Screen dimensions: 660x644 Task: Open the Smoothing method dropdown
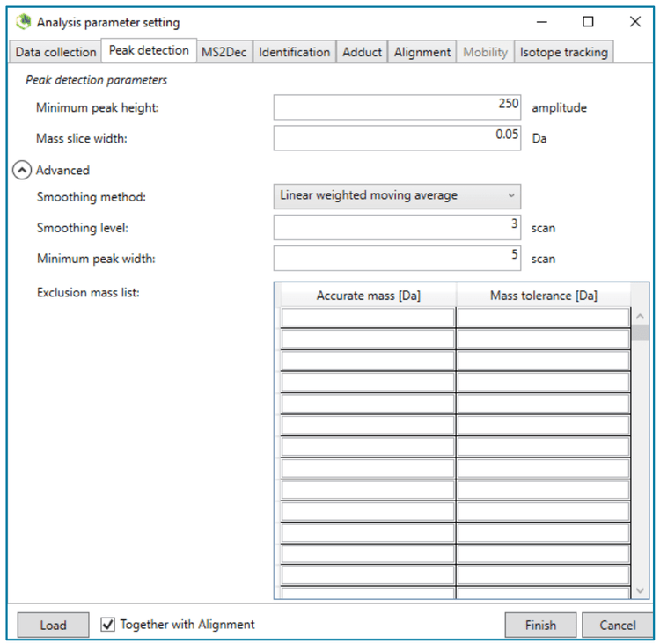coord(397,195)
